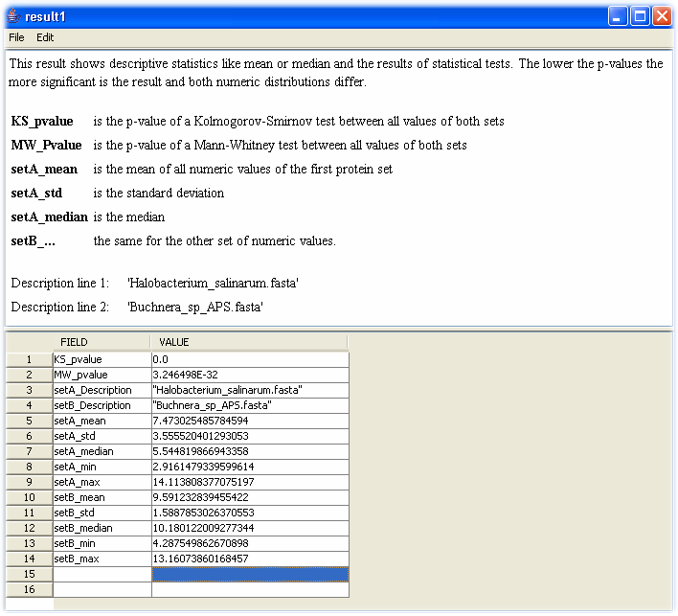Screen dimensions: 678x616
Task: Open the File menu
Action: [x=16, y=37]
